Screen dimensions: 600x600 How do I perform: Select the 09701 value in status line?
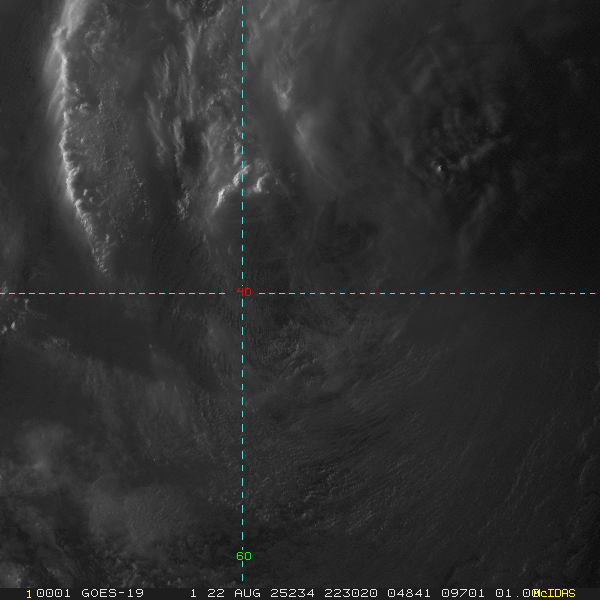[463, 593]
